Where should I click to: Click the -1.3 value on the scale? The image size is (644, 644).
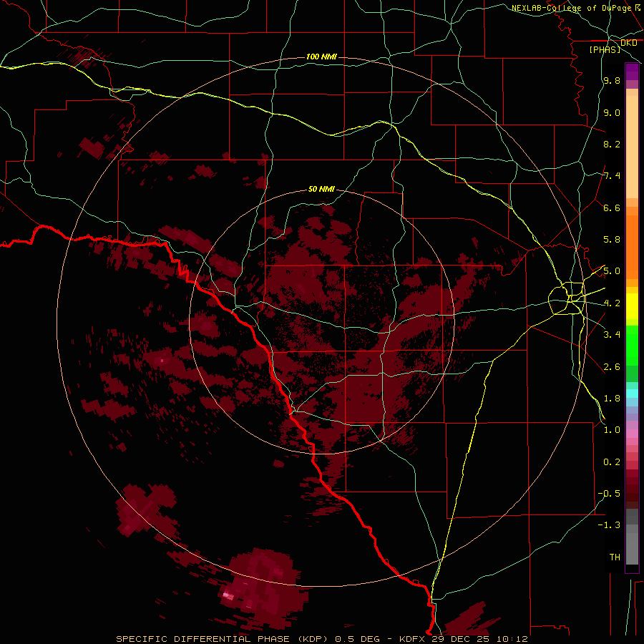[609, 525]
